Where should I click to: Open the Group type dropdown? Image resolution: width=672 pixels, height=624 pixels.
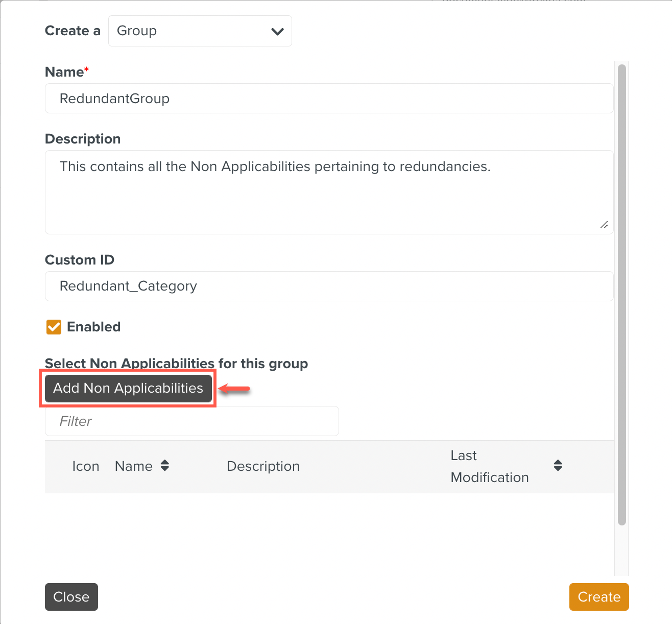coord(199,31)
